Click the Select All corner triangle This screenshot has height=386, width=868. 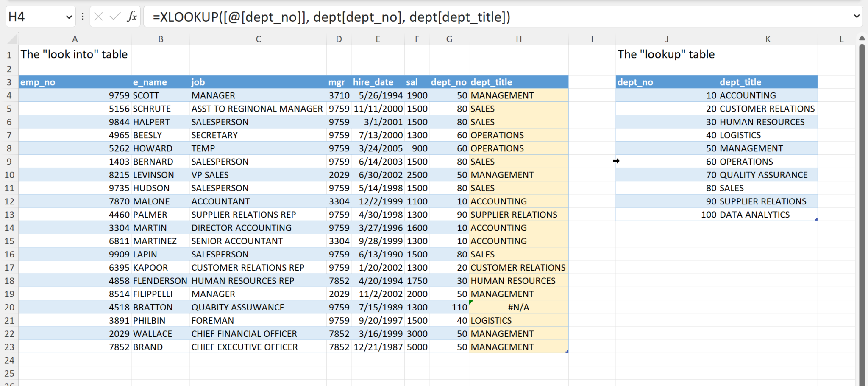click(x=13, y=39)
